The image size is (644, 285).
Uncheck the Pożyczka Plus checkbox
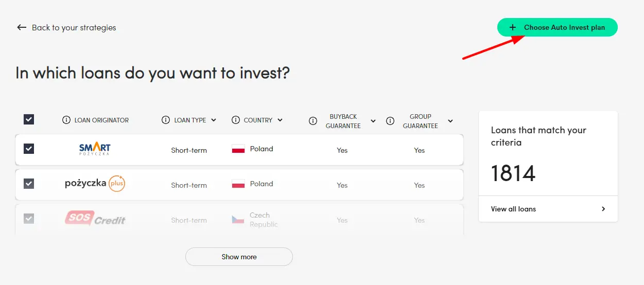coord(29,184)
